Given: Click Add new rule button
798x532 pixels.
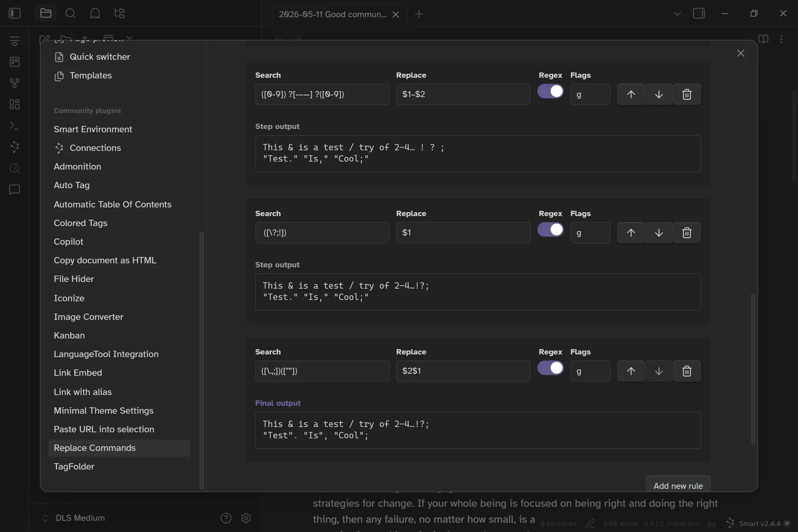Looking at the screenshot, I should click(678, 485).
